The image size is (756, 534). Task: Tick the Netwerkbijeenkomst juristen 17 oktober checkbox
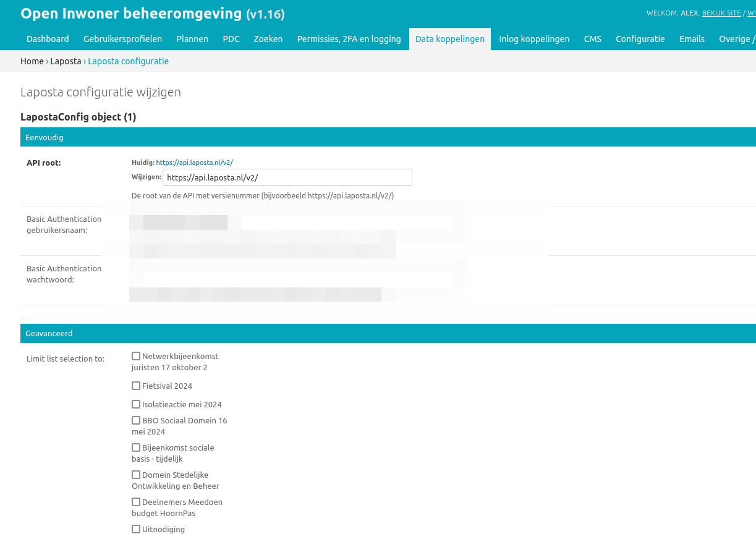click(136, 356)
